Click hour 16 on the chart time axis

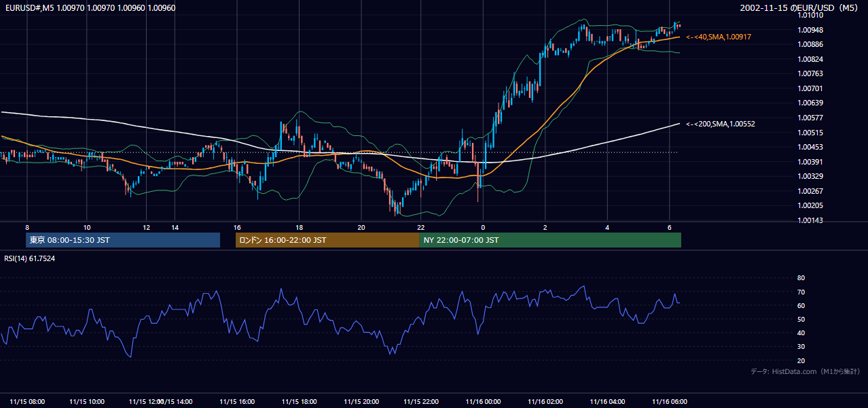tap(237, 227)
